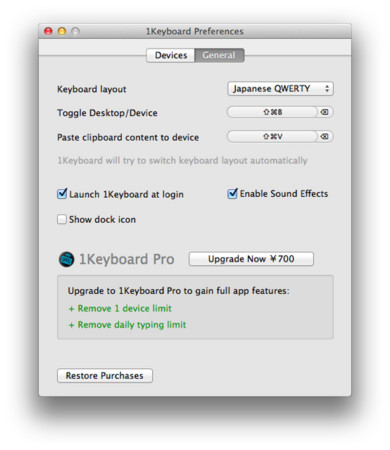This screenshot has height=450, width=390.
Task: Click the '1Keyboard Preferences' window title
Action: tap(195, 31)
